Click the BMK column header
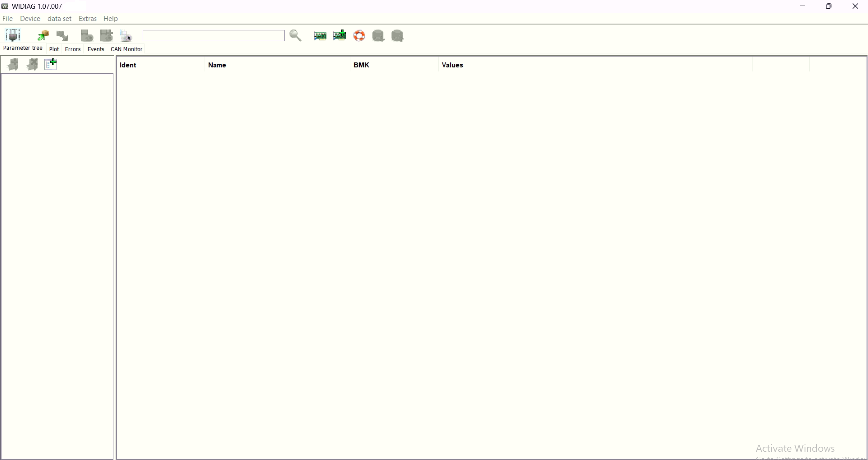The image size is (868, 460). 394,65
